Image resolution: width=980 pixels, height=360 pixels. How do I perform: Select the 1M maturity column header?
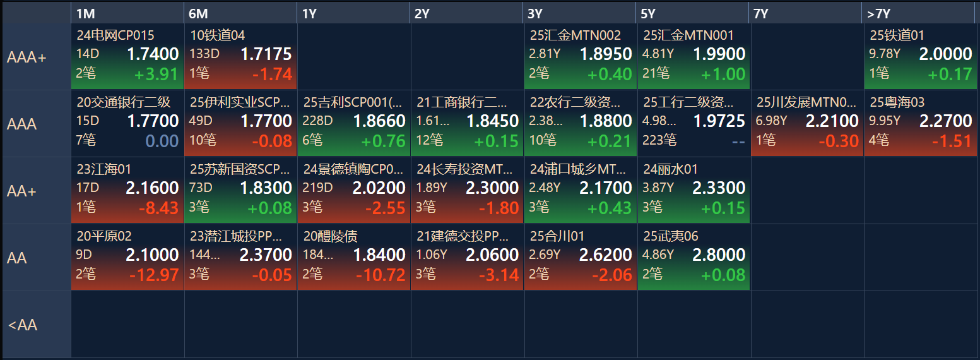tap(127, 13)
